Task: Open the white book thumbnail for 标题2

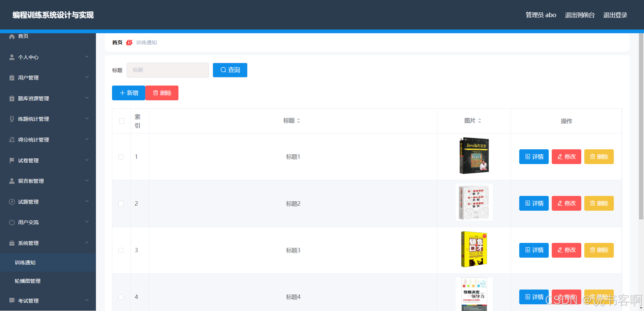Action: tap(474, 203)
